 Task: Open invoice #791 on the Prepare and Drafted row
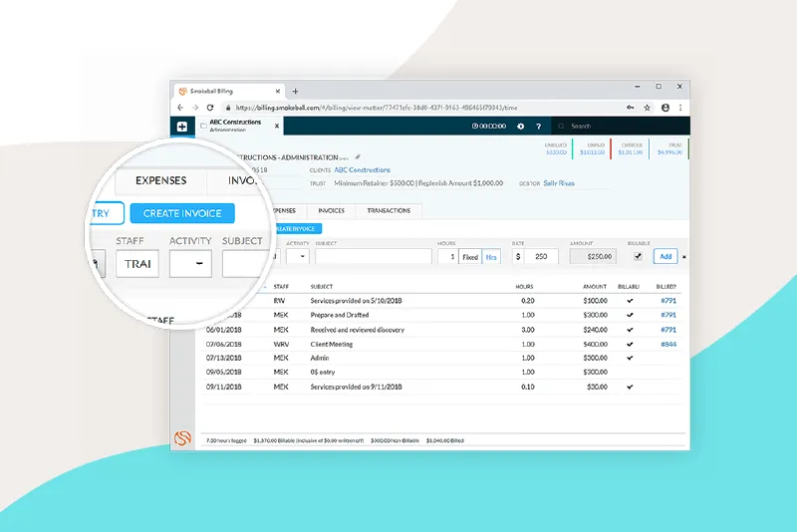click(x=668, y=315)
